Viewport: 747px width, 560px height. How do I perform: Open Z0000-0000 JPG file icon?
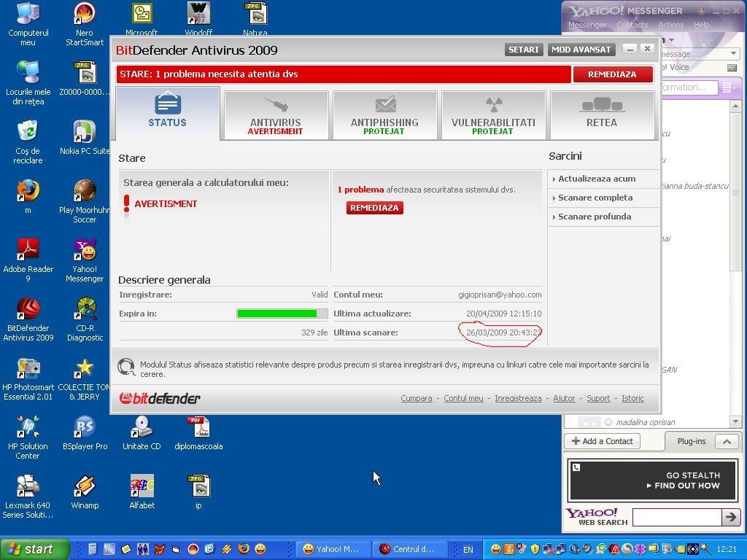click(85, 78)
